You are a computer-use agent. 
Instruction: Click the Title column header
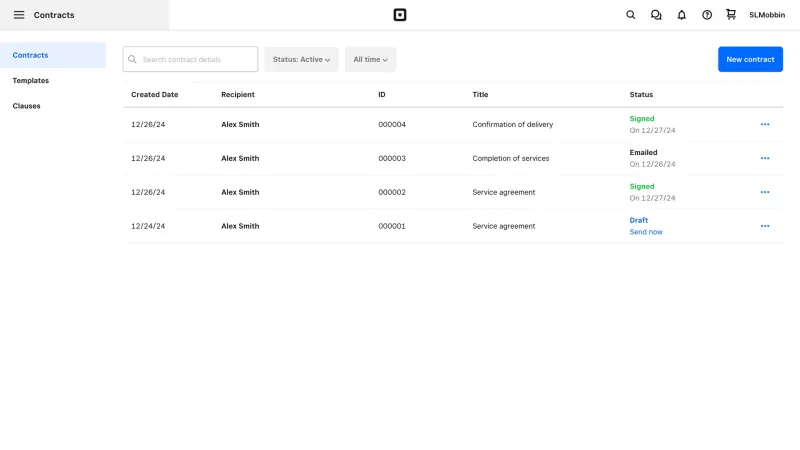480,94
